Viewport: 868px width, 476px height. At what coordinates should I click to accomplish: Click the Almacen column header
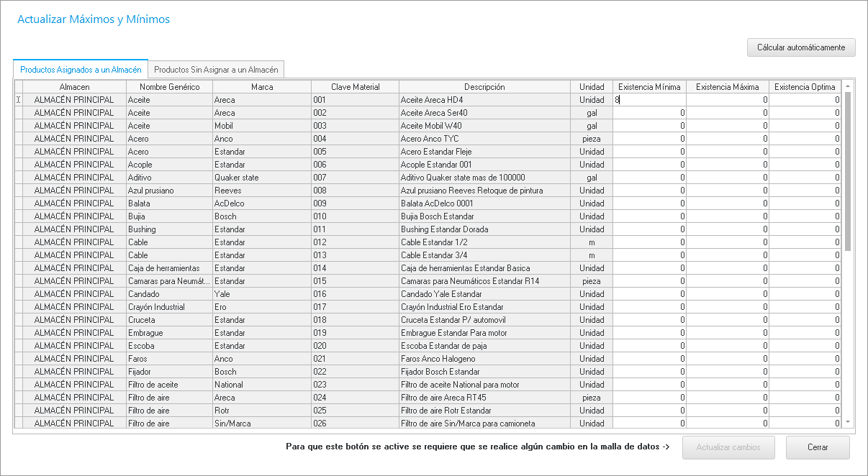74,87
